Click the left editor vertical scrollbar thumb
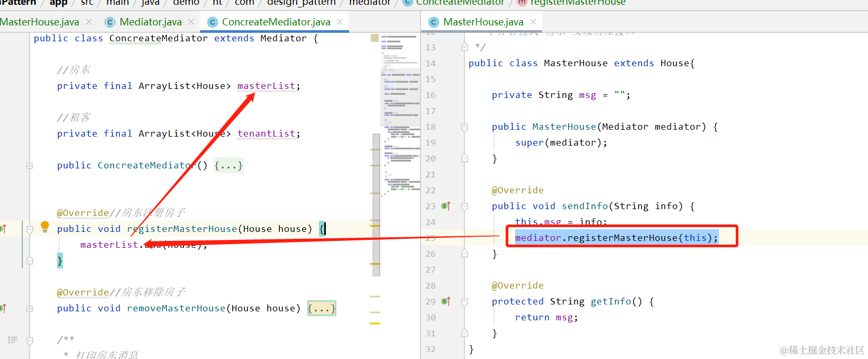 (x=376, y=204)
